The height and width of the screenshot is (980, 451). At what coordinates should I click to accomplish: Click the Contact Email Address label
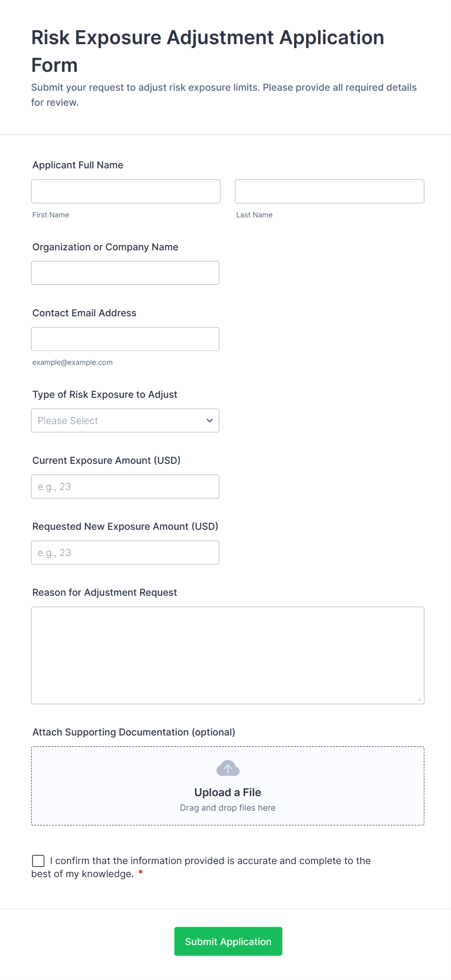(x=84, y=313)
